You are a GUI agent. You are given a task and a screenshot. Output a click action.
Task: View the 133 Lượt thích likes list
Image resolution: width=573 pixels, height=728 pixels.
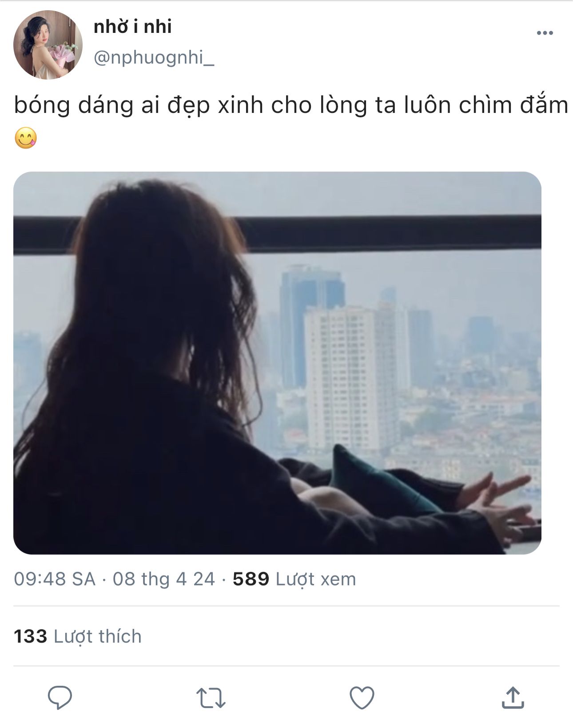point(78,636)
